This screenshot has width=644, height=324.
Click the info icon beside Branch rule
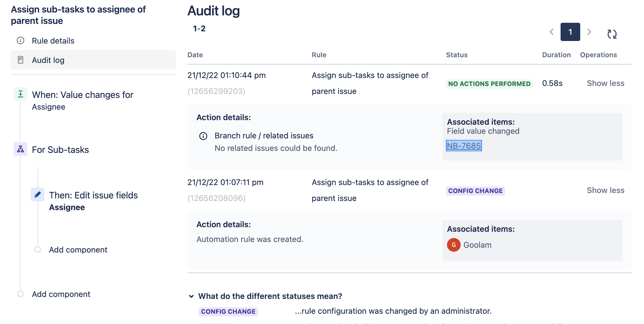point(203,136)
